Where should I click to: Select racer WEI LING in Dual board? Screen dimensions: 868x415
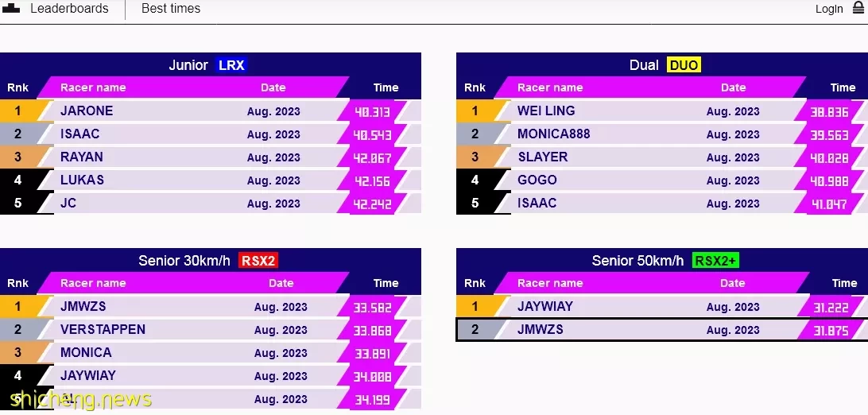tap(546, 111)
